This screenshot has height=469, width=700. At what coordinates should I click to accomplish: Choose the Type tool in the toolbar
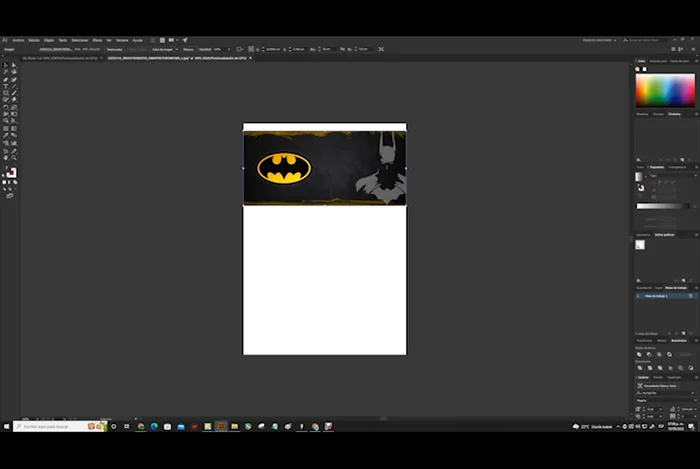(x=5, y=86)
